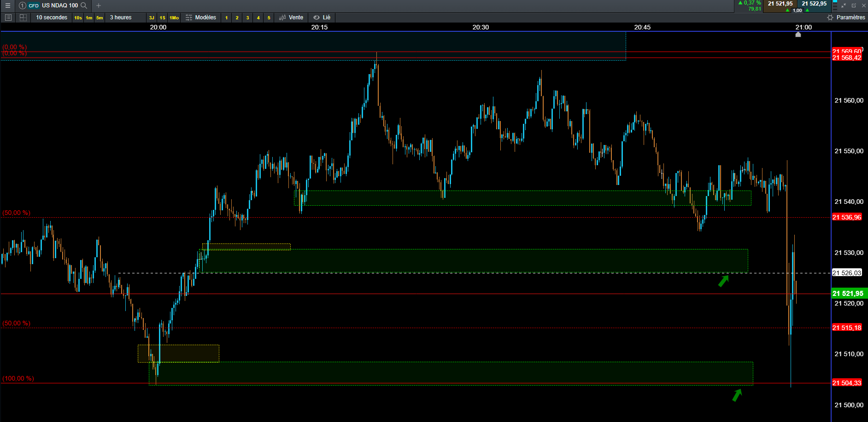Screen dimensions: 868x422
Task: Click the 21:00 time axis marker
Action: pyautogui.click(x=803, y=27)
